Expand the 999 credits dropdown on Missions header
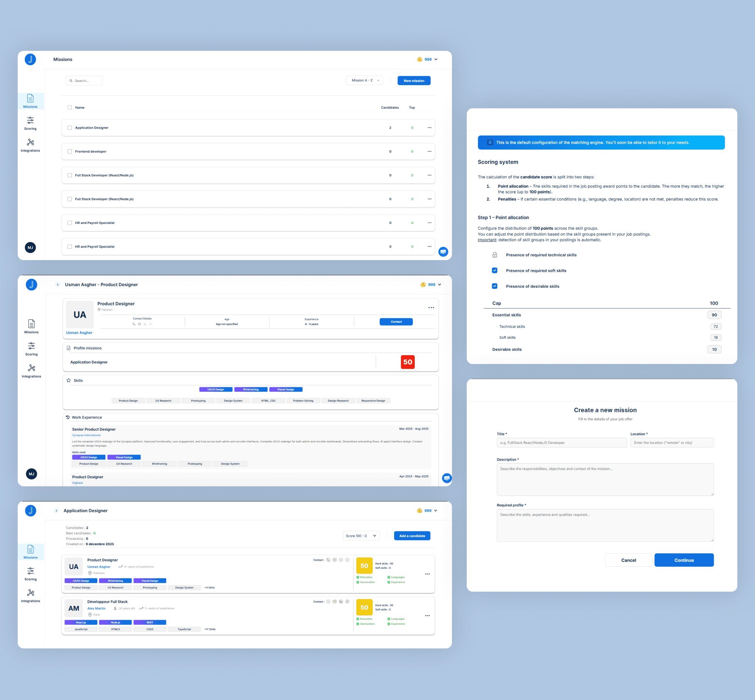This screenshot has width=755, height=700. pos(428,59)
